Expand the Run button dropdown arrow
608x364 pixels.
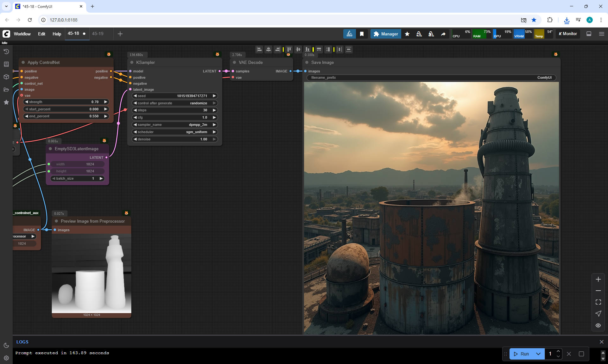(538, 354)
